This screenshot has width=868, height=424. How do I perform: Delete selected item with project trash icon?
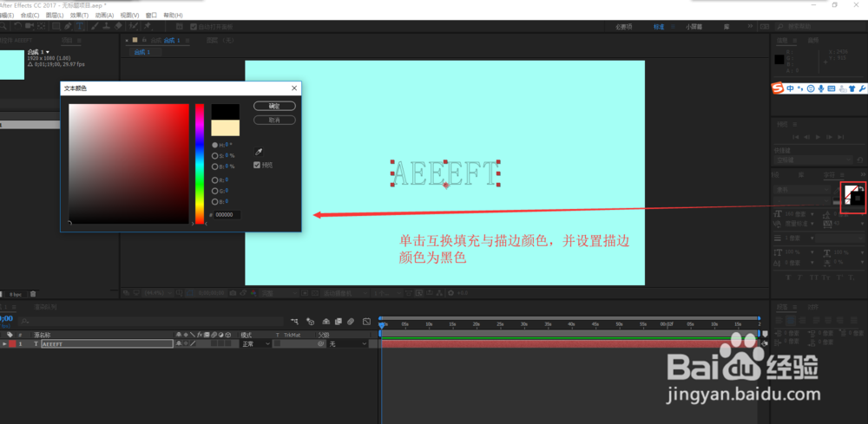tap(33, 294)
